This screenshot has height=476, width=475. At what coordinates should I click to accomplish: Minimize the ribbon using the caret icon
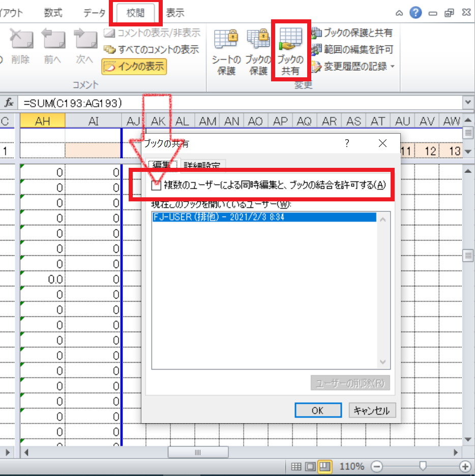400,13
